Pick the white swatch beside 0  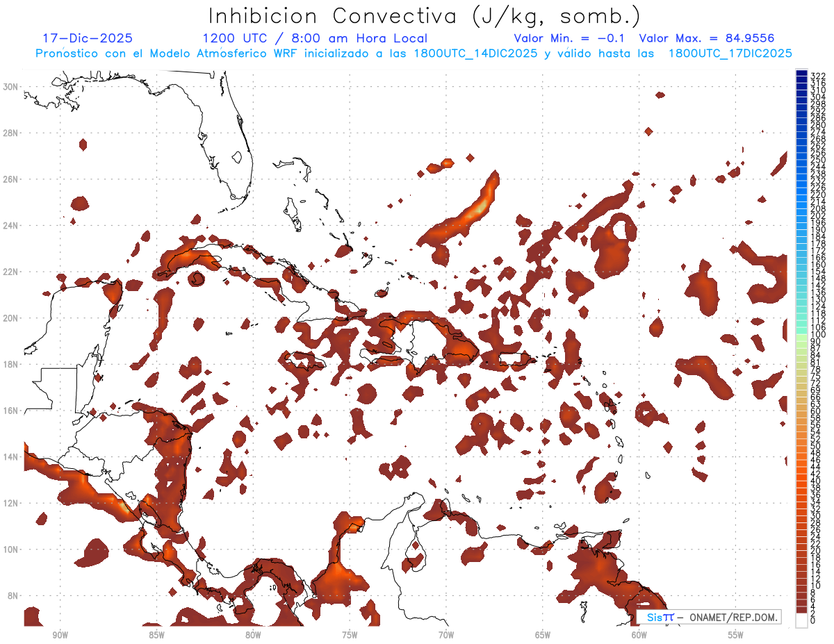tap(801, 620)
